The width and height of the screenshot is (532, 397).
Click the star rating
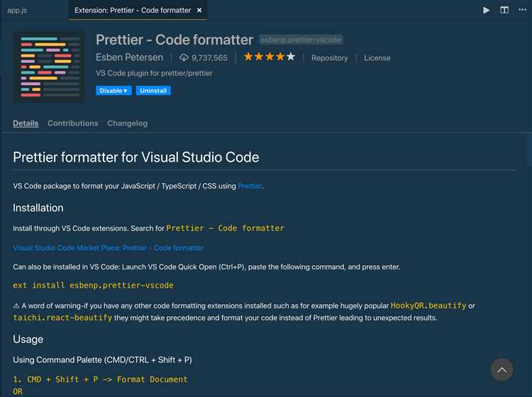(270, 57)
